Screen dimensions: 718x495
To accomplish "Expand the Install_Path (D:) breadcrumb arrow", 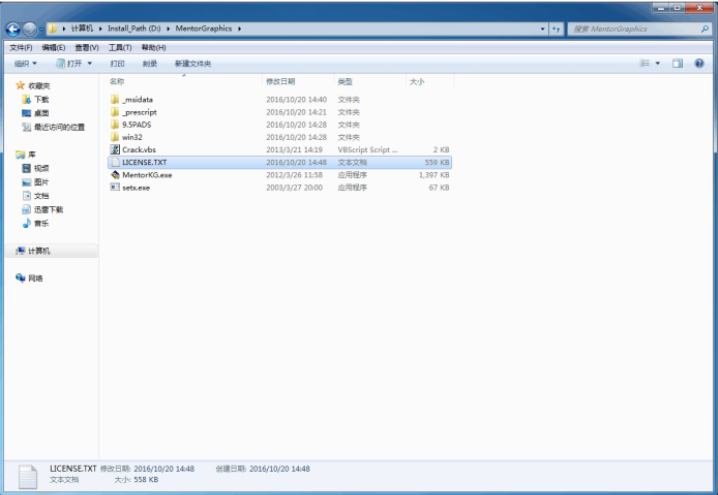I will (168, 28).
